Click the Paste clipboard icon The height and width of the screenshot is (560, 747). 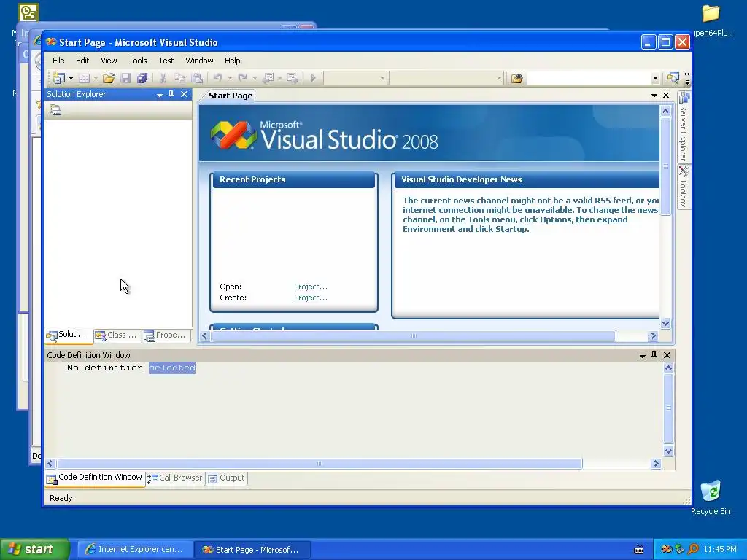[x=197, y=78]
